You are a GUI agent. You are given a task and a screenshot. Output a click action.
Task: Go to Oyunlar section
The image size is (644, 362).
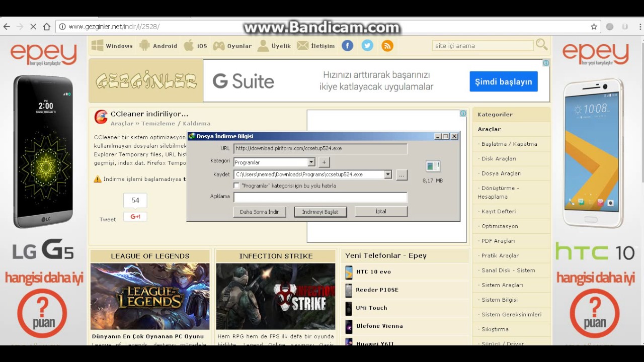232,46
